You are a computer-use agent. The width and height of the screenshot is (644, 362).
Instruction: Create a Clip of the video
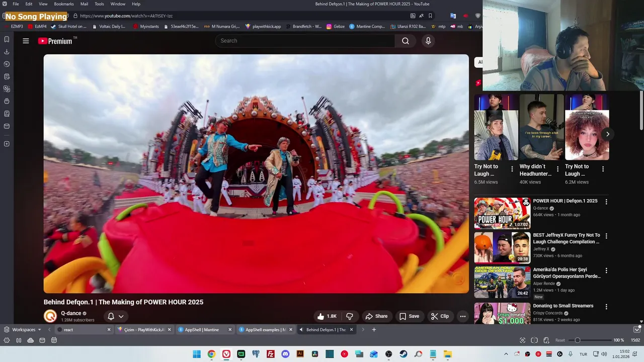(440, 316)
